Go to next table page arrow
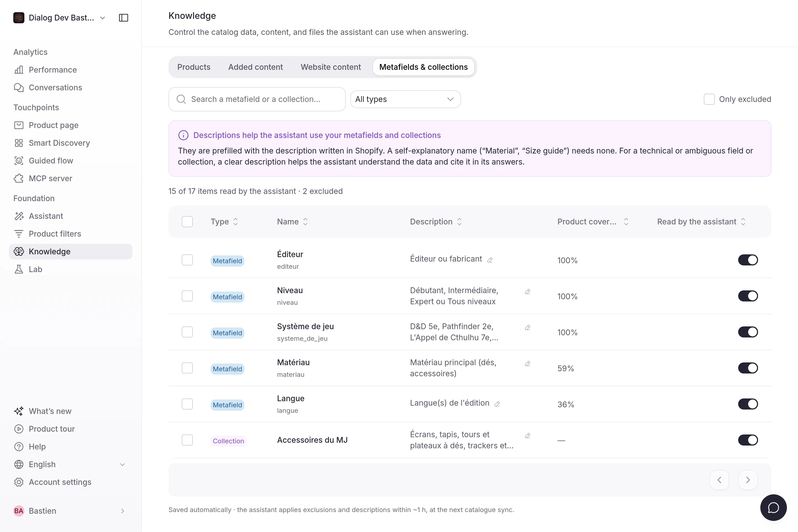Screen dimensions: 798x532 (748, 480)
